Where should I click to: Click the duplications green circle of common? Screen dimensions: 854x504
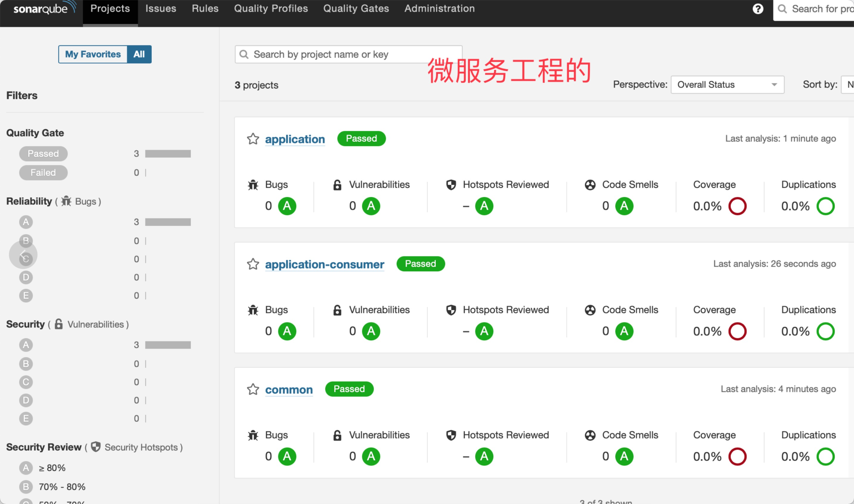pos(825,456)
